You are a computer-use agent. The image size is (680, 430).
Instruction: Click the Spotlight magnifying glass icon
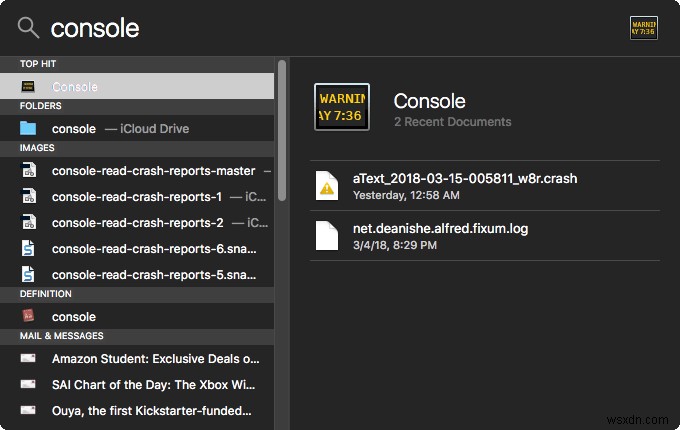28,28
